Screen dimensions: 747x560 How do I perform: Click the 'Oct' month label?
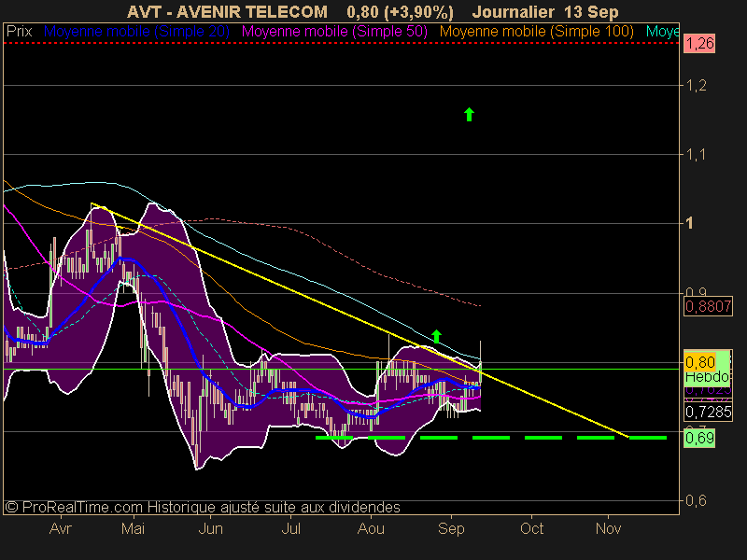531,528
